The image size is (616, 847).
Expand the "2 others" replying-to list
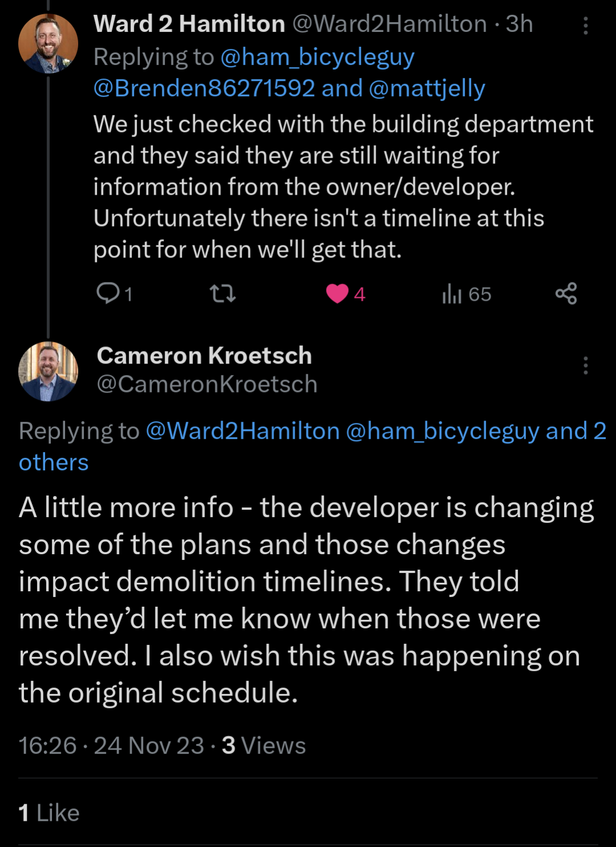click(x=54, y=462)
